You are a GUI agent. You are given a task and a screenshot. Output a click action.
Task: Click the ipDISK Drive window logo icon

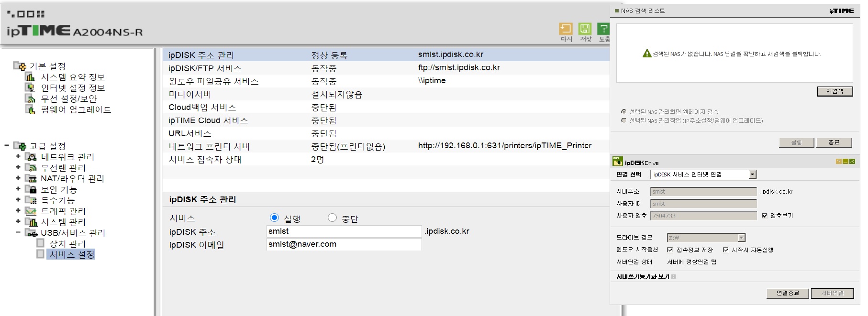tap(617, 162)
